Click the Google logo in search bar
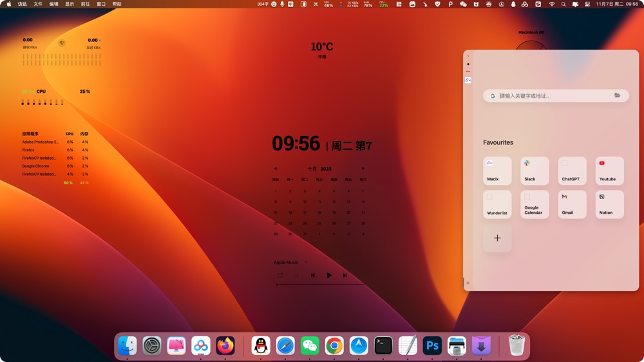The height and width of the screenshot is (362, 644). click(x=493, y=96)
